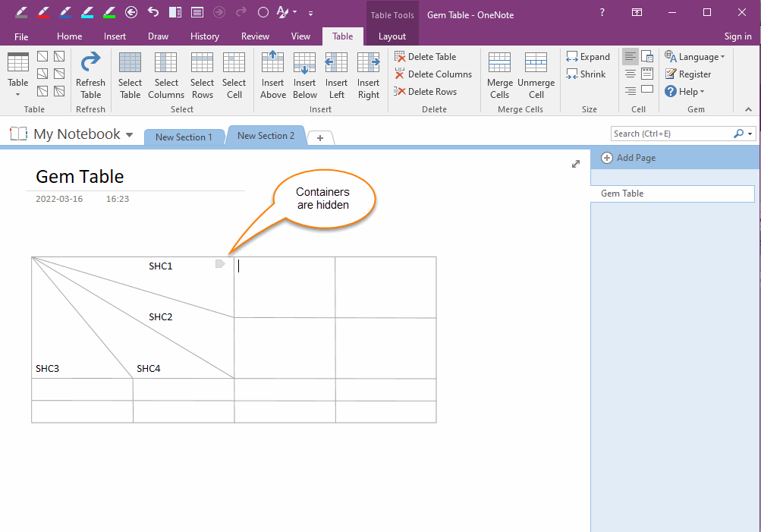
Task: Open the pen style dropdown arrow
Action: [x=294, y=12]
